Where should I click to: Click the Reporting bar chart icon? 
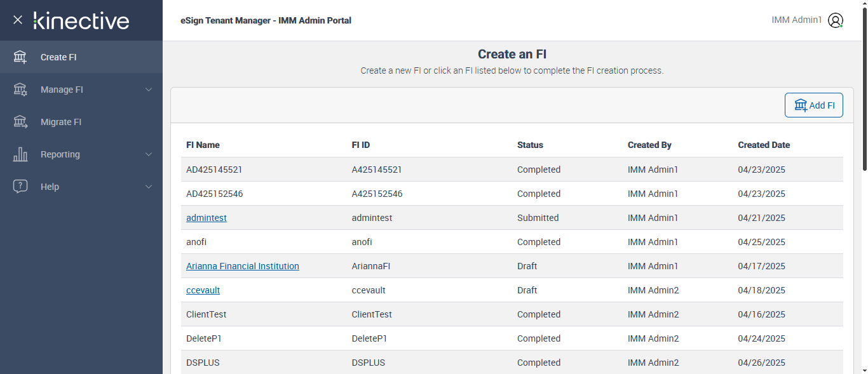coord(20,154)
